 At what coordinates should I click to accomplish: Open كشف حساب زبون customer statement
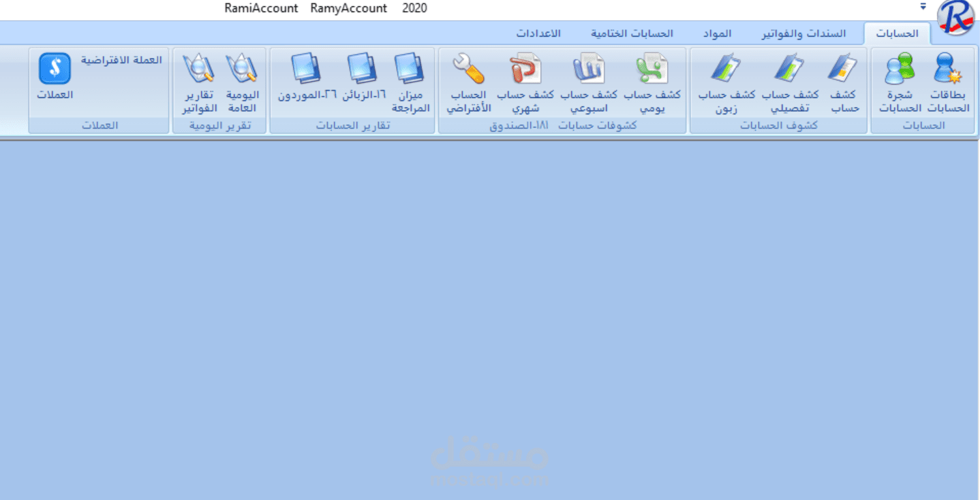[x=726, y=83]
